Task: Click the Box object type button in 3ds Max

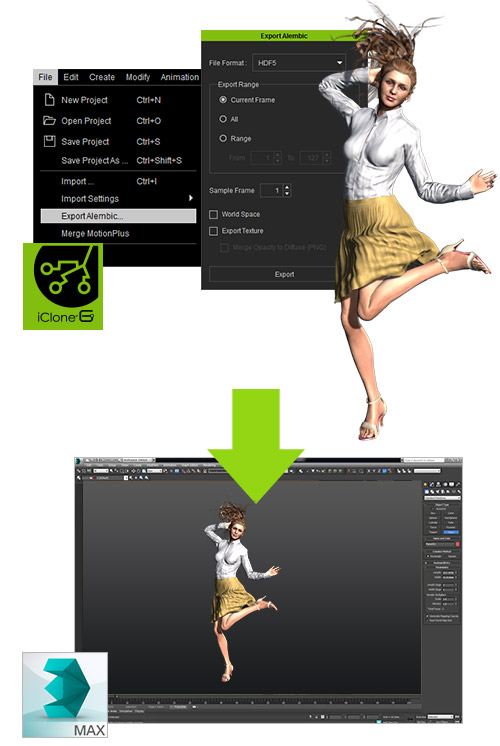Action: tap(433, 513)
